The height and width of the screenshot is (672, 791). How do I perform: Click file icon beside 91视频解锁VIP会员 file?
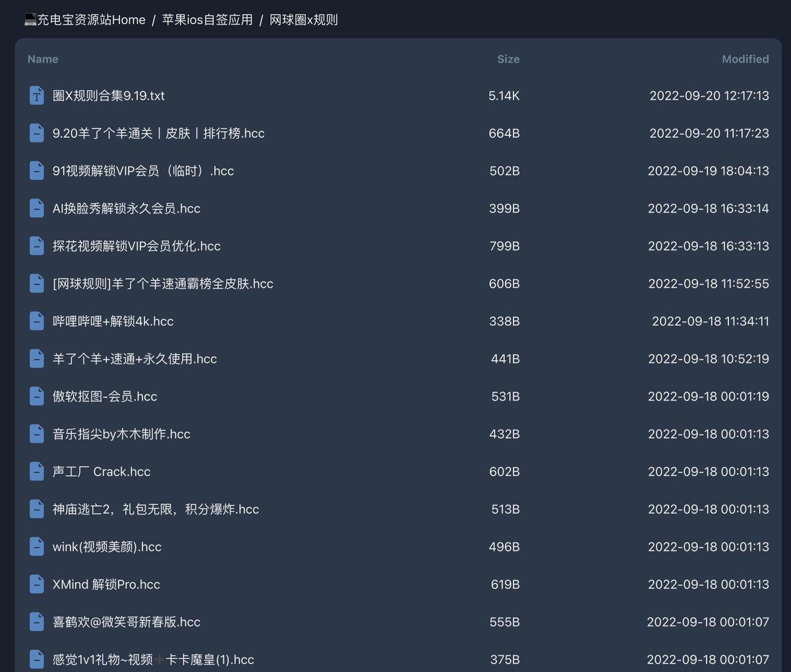click(37, 171)
